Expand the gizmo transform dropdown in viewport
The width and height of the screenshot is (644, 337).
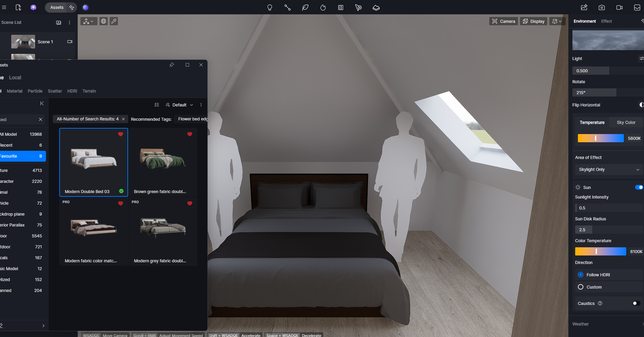(89, 21)
